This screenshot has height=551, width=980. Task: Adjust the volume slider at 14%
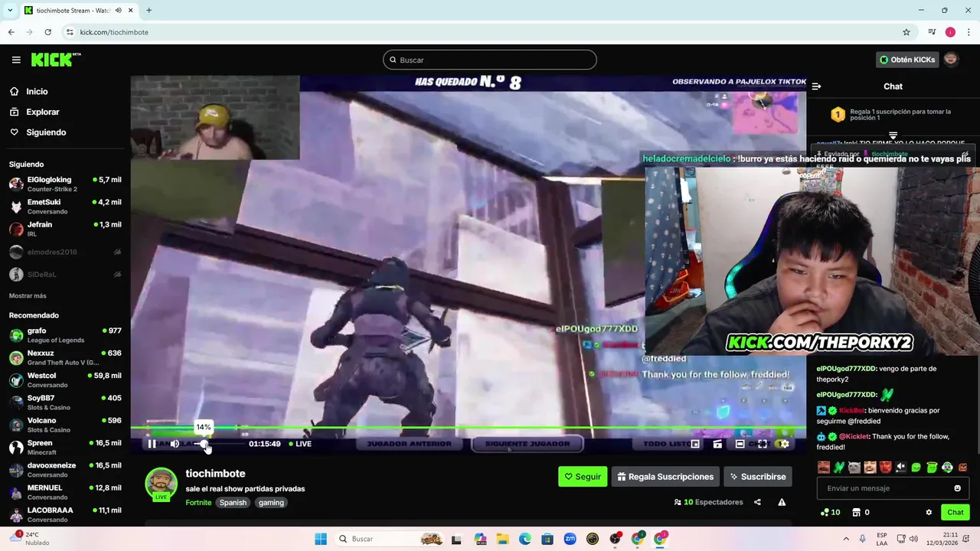tap(204, 444)
